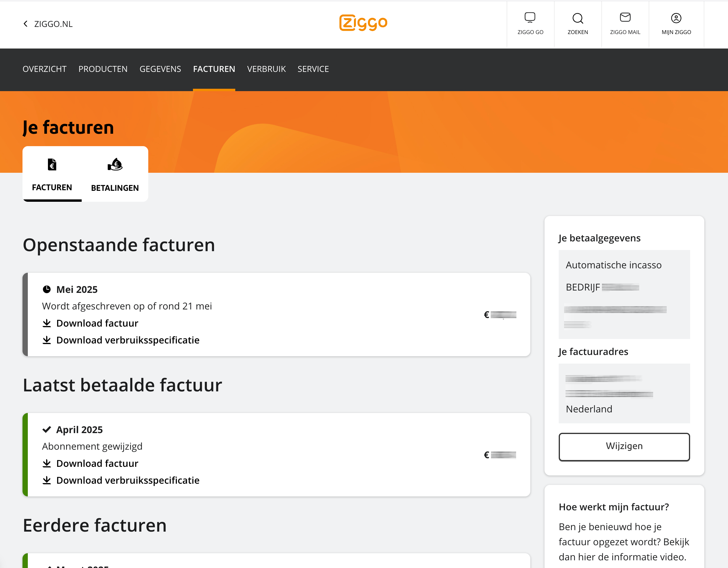Click 'Je factuuradres' heading
This screenshot has height=568, width=728.
593,352
